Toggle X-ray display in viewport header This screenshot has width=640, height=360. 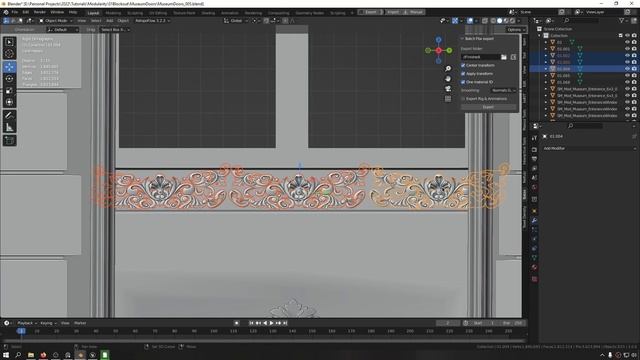point(485,20)
